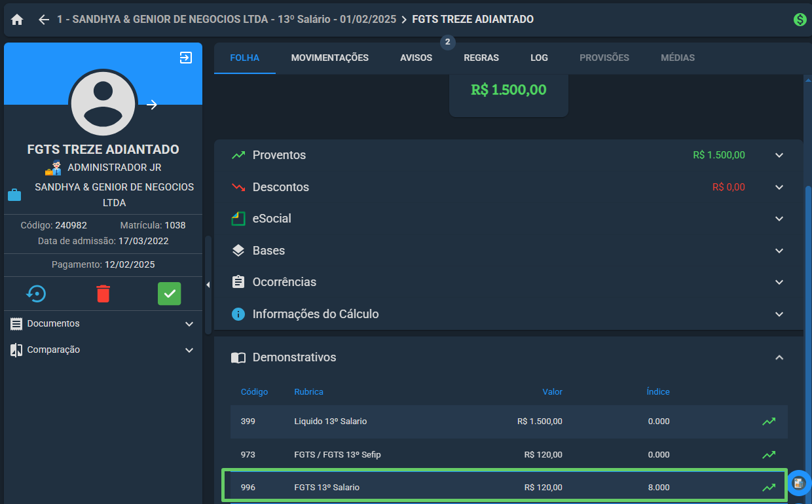
Task: Expand the Ocorrências section chevron
Action: [x=779, y=282]
